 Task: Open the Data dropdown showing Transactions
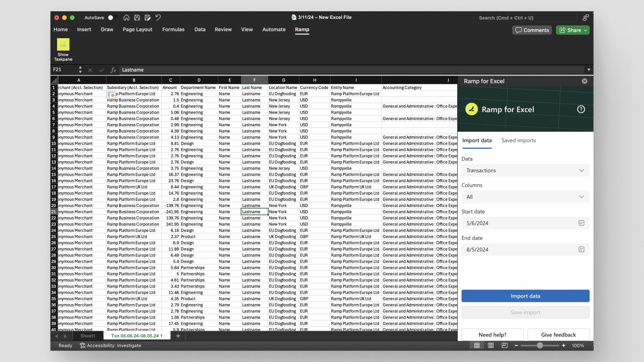coord(525,171)
